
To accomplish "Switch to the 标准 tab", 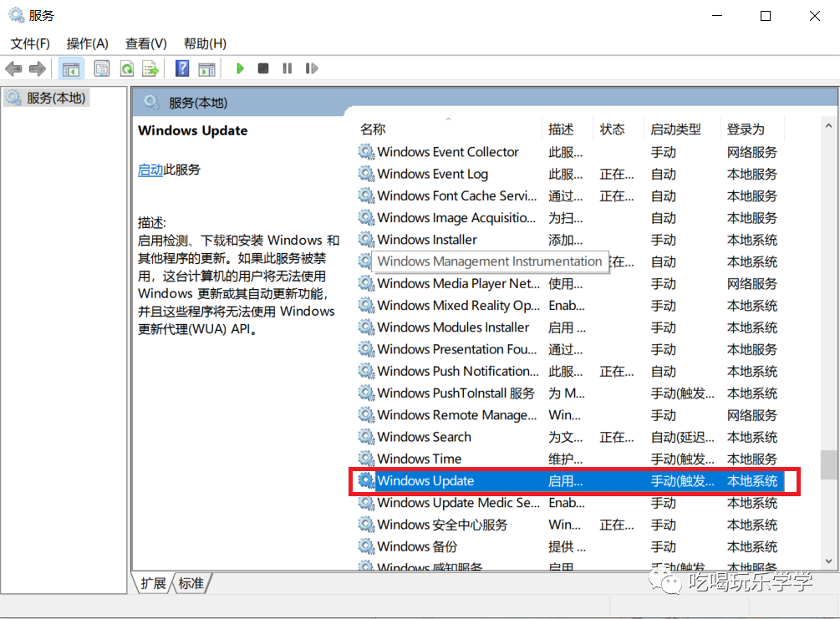I will 191,583.
